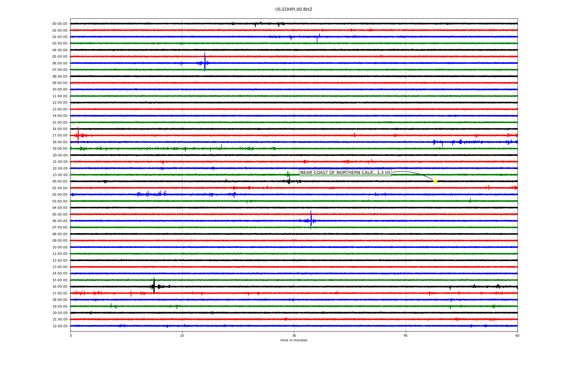Click the 19:00:00 green trace activity near the start
The width and height of the screenshot is (588, 368).
82,149
